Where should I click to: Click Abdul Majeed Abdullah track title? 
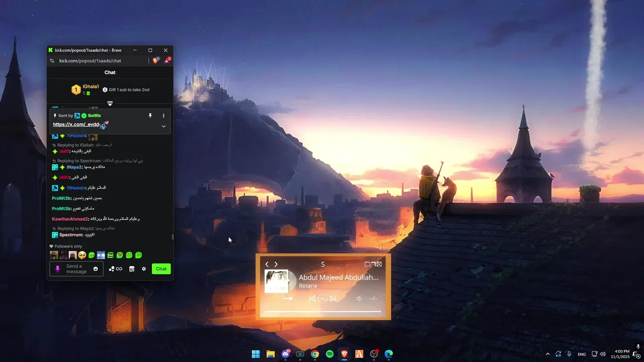point(339,278)
